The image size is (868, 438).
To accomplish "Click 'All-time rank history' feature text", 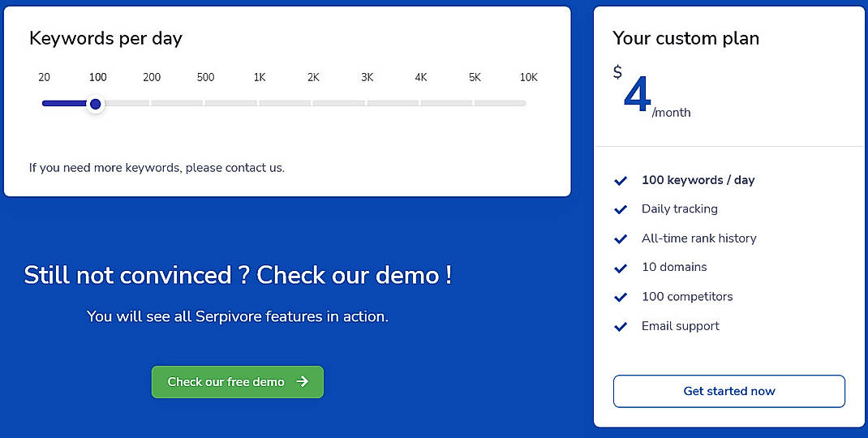I will tap(698, 238).
